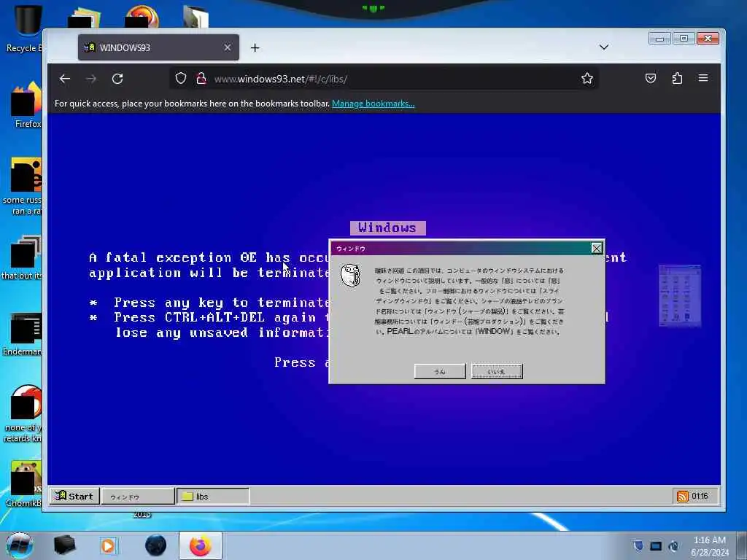Click the power plug tray icon
Image resolution: width=747 pixels, height=560 pixels.
[673, 546]
